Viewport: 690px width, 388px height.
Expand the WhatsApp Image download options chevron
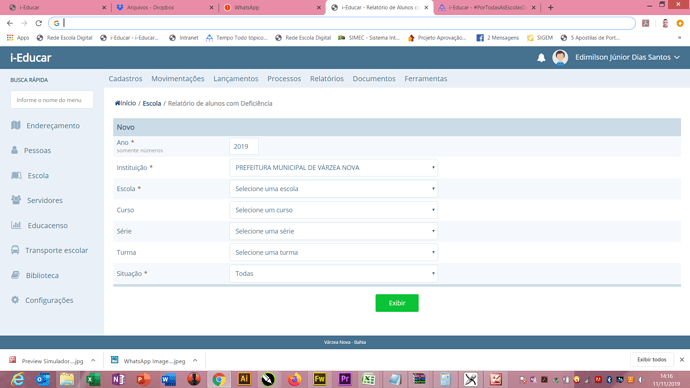tap(195, 360)
